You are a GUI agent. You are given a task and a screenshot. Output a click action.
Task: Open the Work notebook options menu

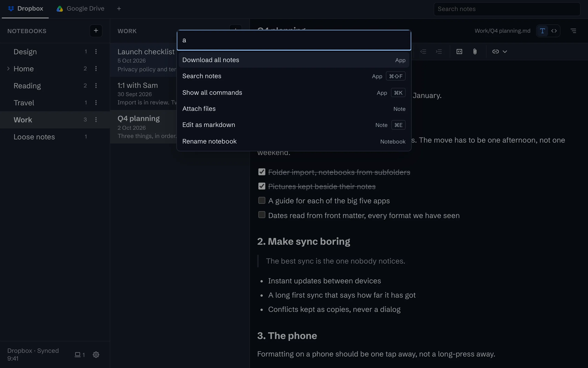click(96, 120)
